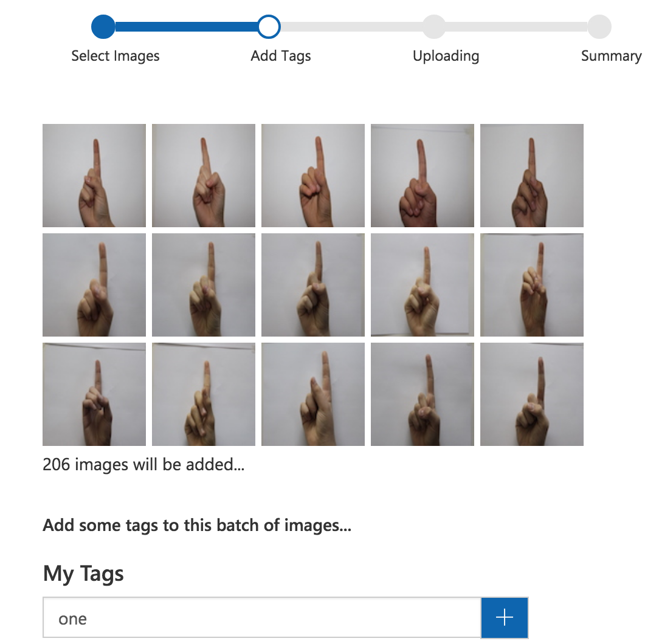Image resolution: width=659 pixels, height=644 pixels.
Task: Choose fourth thumbnail in bottom row
Action: 423,394
